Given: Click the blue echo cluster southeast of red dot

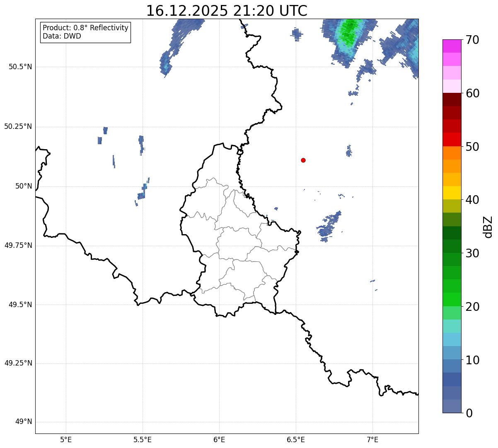Looking at the screenshot, I should tap(329, 226).
